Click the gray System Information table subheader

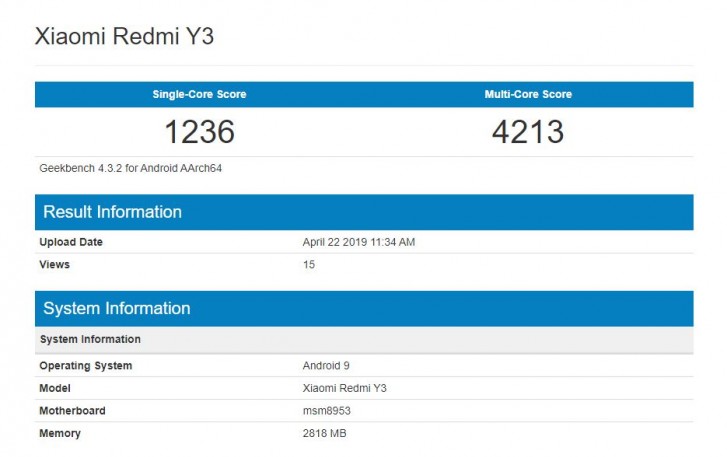pos(90,339)
